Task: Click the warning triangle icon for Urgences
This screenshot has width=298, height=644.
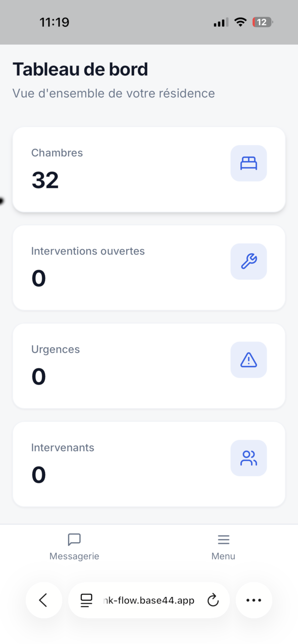Action: [248, 360]
